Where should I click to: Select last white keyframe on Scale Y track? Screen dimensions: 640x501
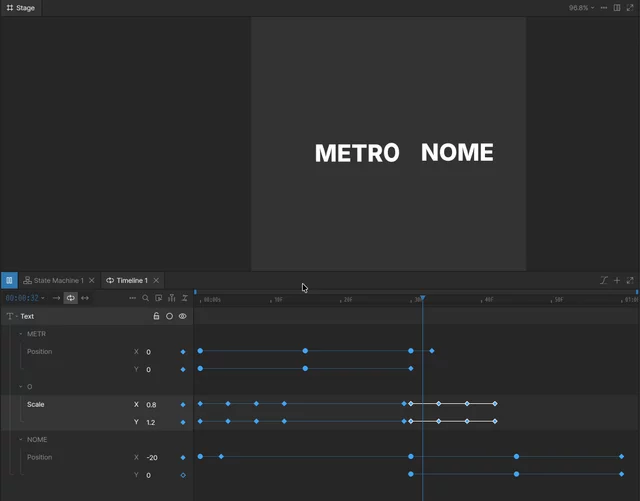(x=495, y=421)
